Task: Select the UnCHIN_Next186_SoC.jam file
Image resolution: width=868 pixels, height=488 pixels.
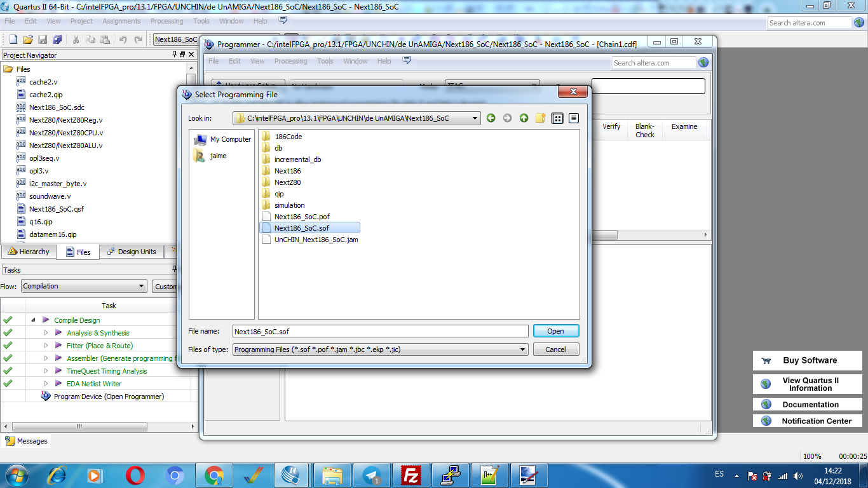Action: pyautogui.click(x=316, y=240)
